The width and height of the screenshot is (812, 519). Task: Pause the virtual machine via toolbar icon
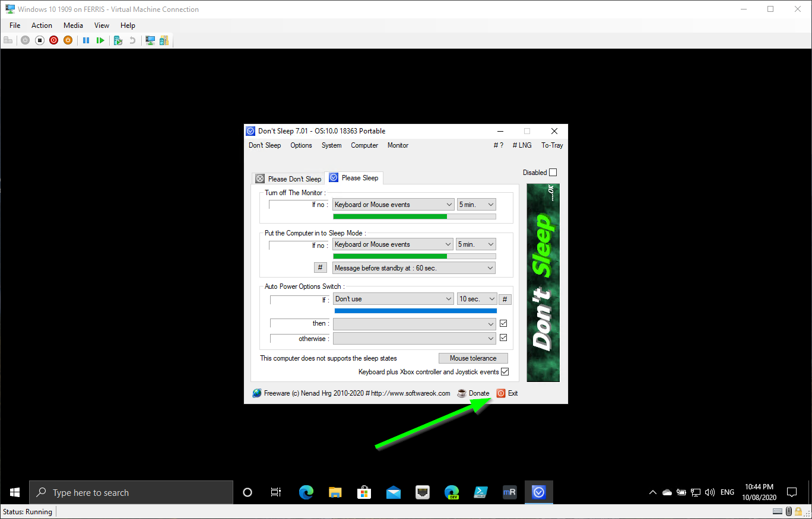pos(85,40)
